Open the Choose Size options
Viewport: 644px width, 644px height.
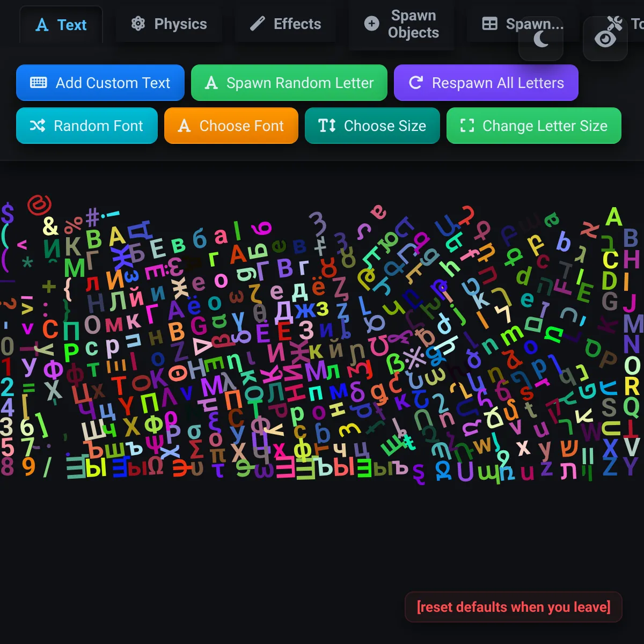372,126
